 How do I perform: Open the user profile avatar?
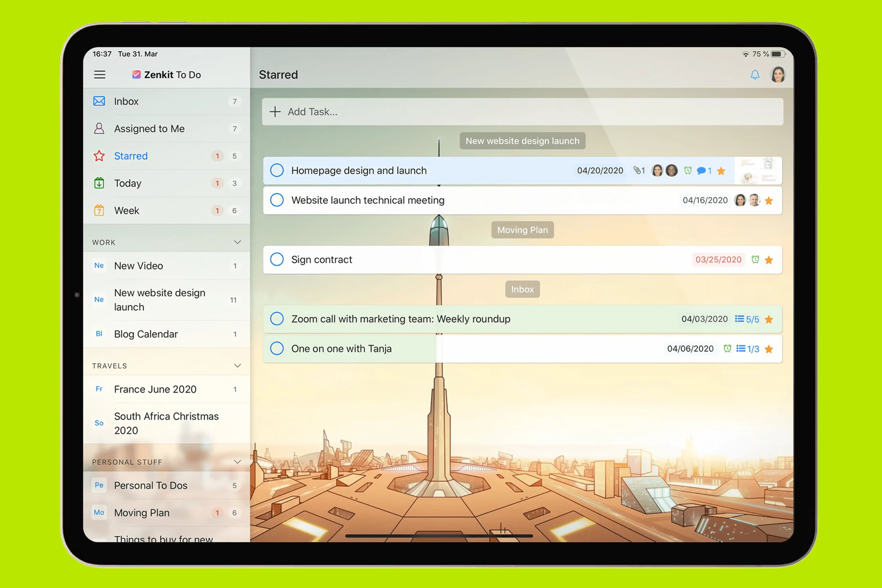(x=778, y=74)
